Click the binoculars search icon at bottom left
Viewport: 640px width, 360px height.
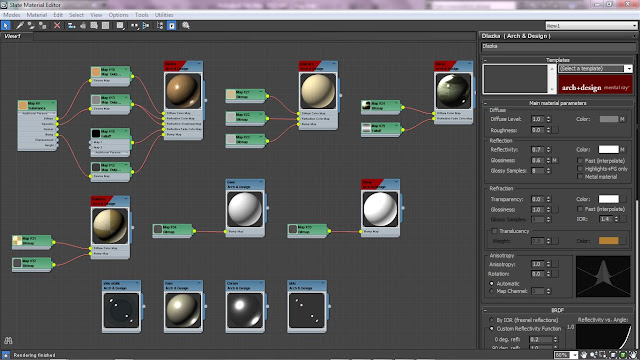point(8,340)
